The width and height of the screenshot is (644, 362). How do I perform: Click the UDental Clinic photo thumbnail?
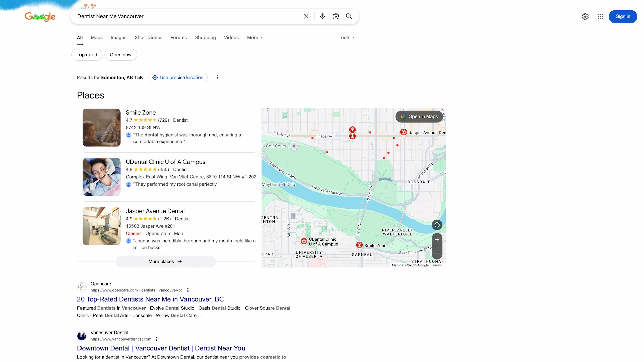[x=102, y=177]
